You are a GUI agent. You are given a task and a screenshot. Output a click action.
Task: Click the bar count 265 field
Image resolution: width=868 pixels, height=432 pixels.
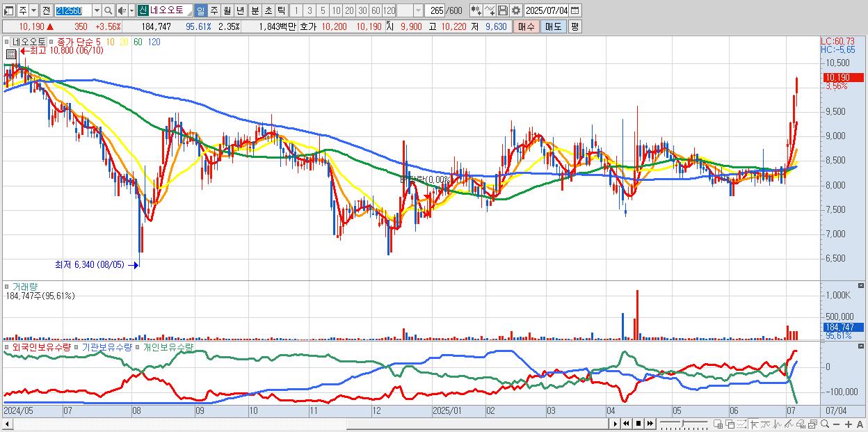436,10
